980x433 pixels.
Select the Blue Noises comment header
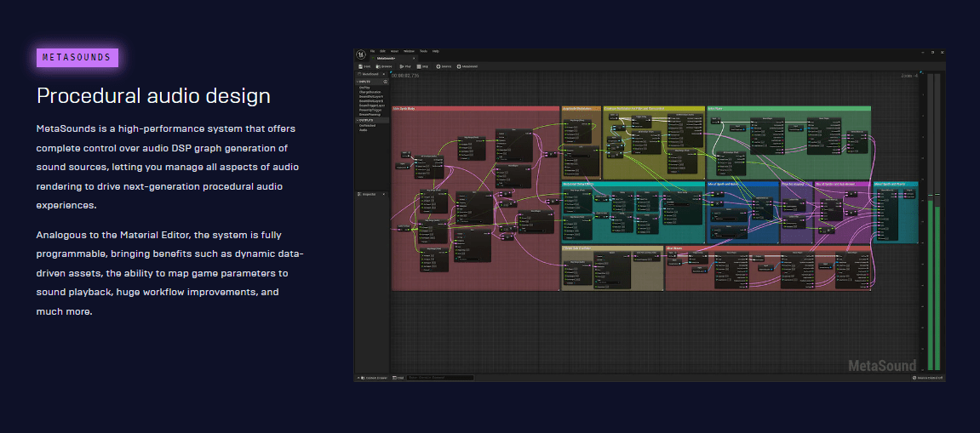[768, 248]
